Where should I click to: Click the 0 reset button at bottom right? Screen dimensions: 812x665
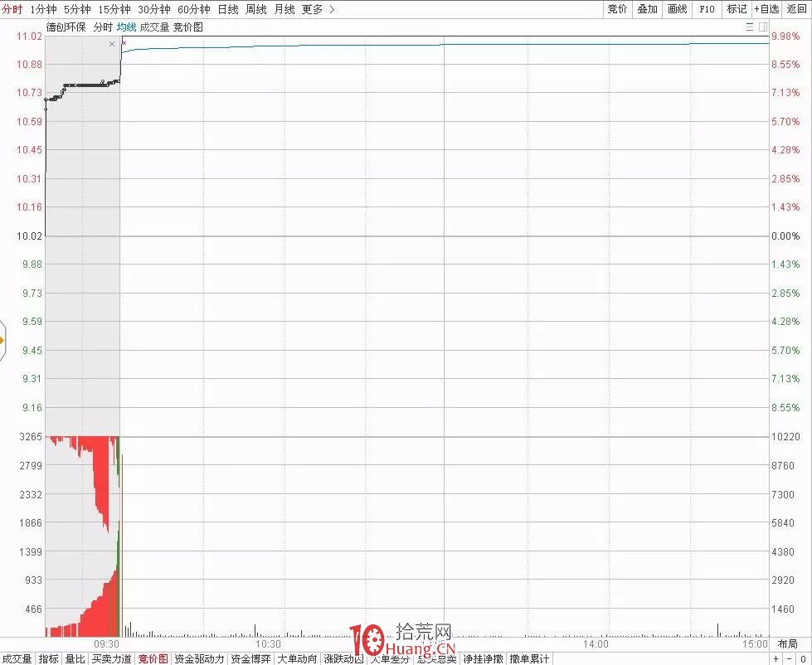(x=804, y=659)
